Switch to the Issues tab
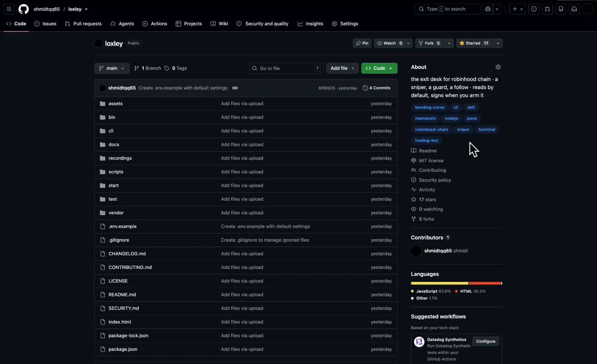 [45, 24]
